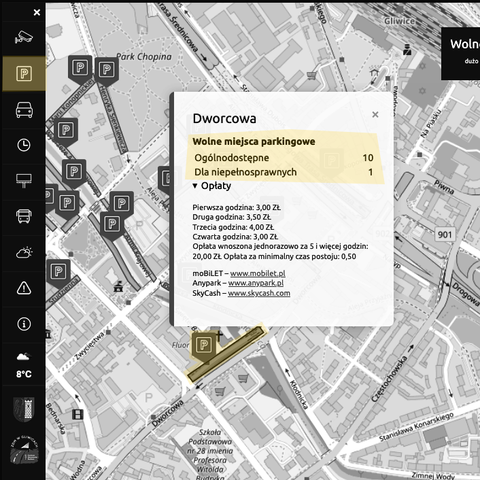The height and width of the screenshot is (480, 480).
Task: Close the sidebar menu with the X
Action: (x=37, y=12)
